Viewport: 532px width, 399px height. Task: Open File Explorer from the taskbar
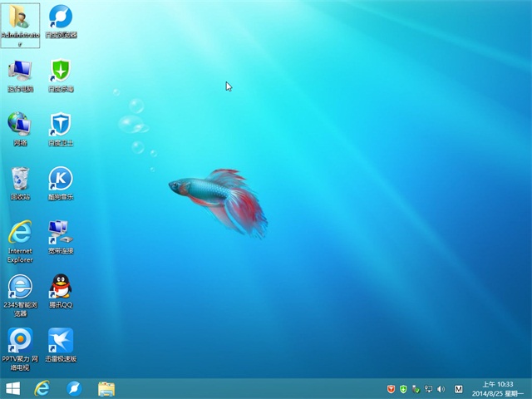[106, 388]
